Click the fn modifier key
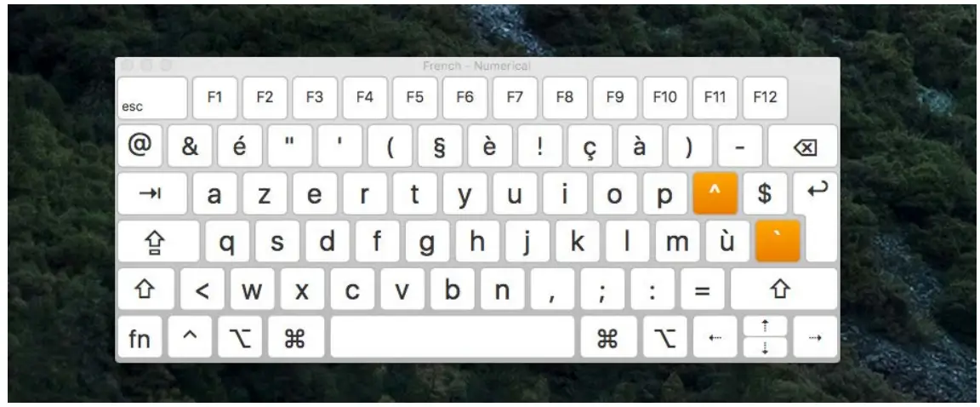 [140, 337]
